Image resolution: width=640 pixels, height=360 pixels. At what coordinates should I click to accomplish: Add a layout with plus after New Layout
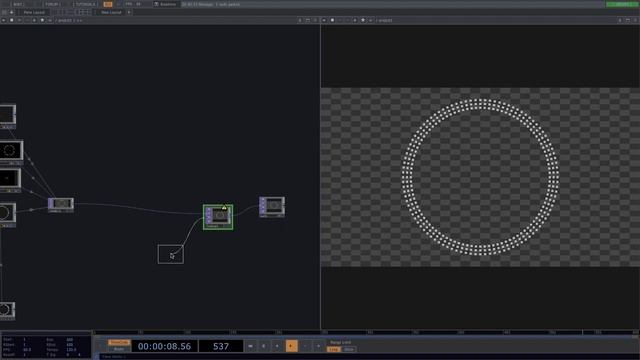pyautogui.click(x=129, y=12)
